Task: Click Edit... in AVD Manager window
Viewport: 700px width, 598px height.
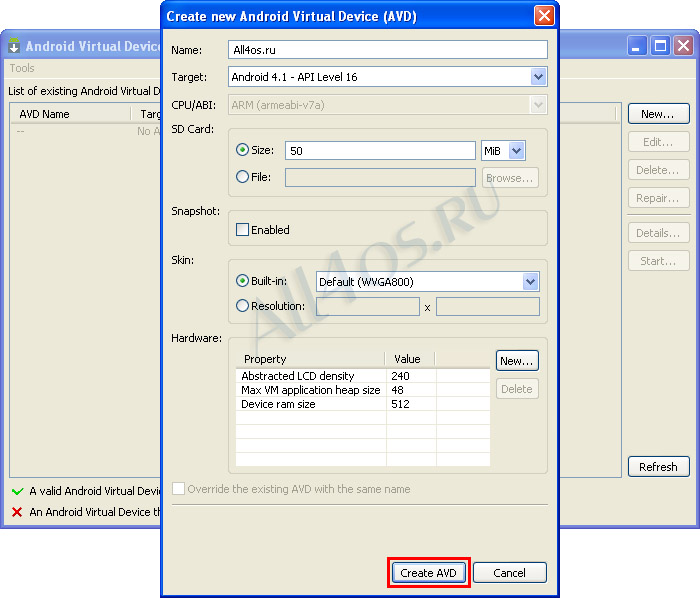Action: 658,142
